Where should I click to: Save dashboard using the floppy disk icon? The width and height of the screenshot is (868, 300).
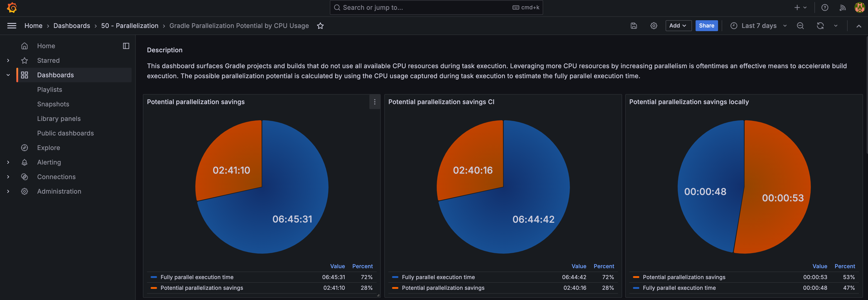tap(633, 26)
